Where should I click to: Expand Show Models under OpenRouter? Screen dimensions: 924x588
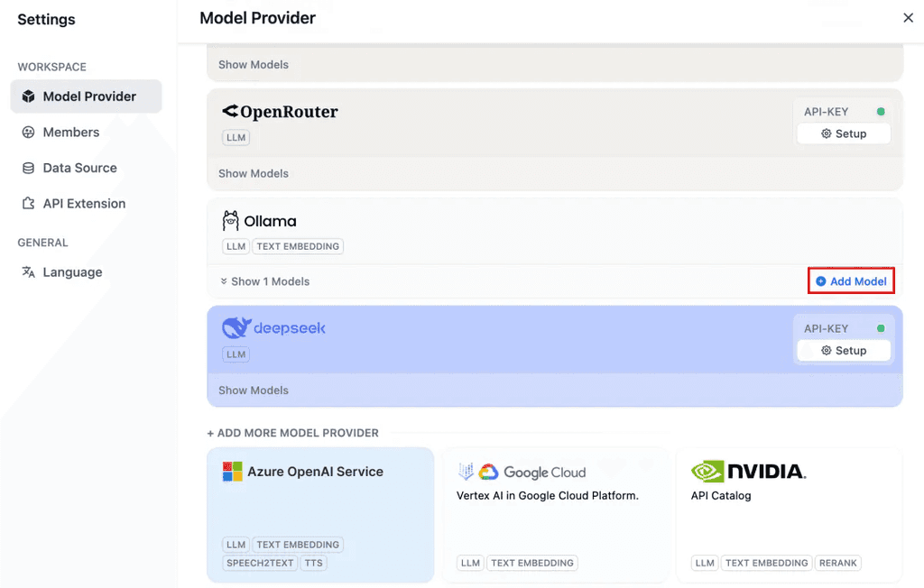(251, 173)
